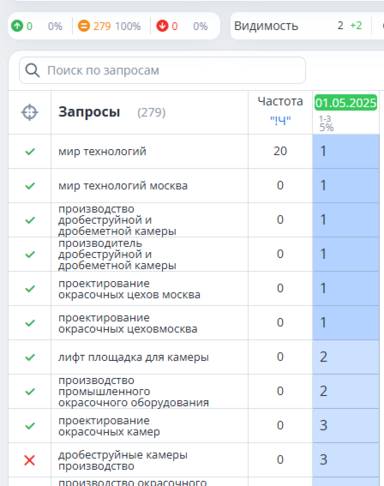Viewport: 384px width, 486px height.
Task: Click checkmark beside "лифт площадка для камеры"
Action: 30,357
